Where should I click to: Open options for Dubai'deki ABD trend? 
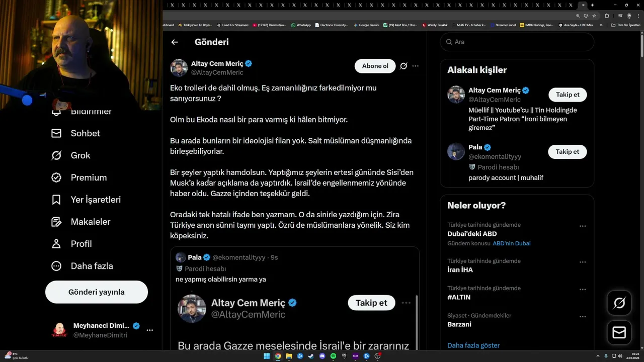point(583,226)
